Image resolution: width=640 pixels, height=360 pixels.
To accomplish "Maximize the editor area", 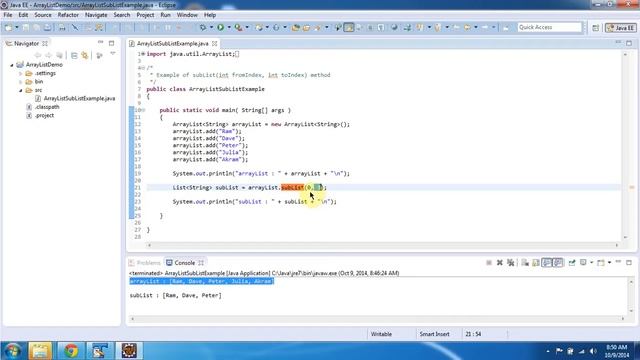I will point(629,43).
